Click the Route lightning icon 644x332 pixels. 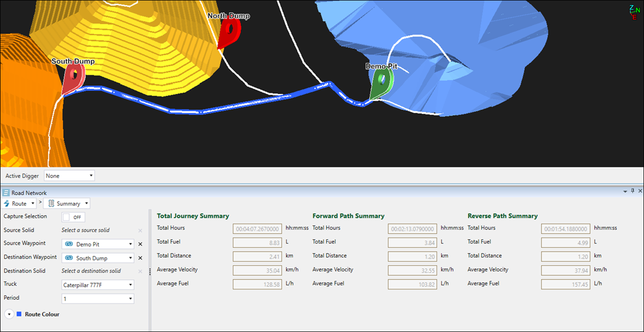tap(7, 203)
